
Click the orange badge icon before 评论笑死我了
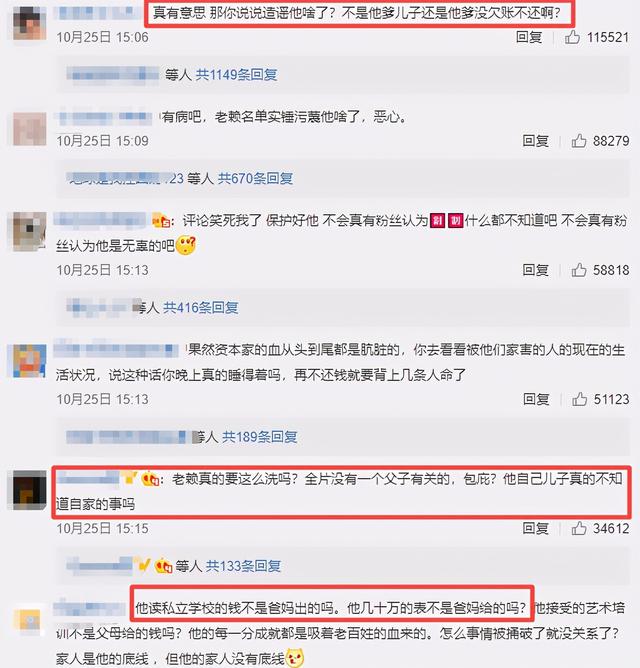tap(161, 220)
